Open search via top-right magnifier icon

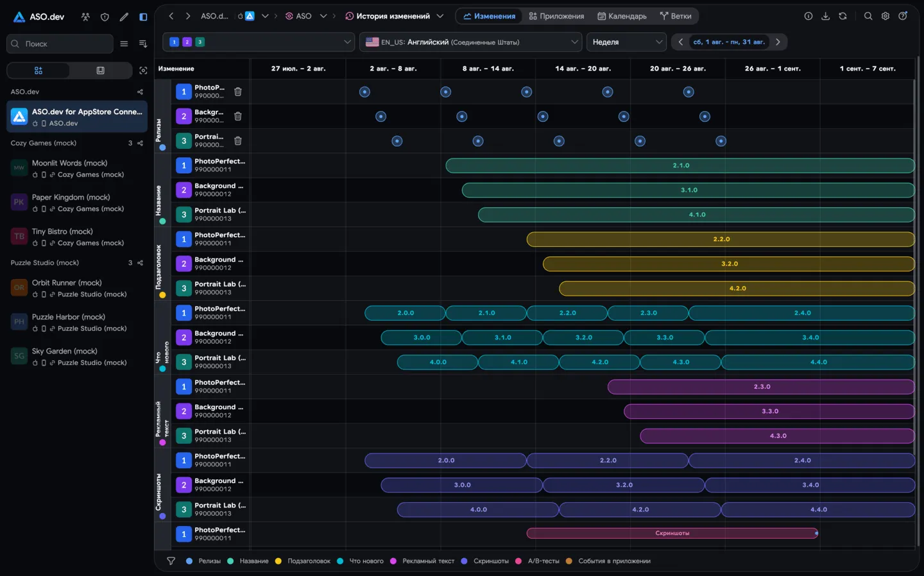[x=868, y=16]
